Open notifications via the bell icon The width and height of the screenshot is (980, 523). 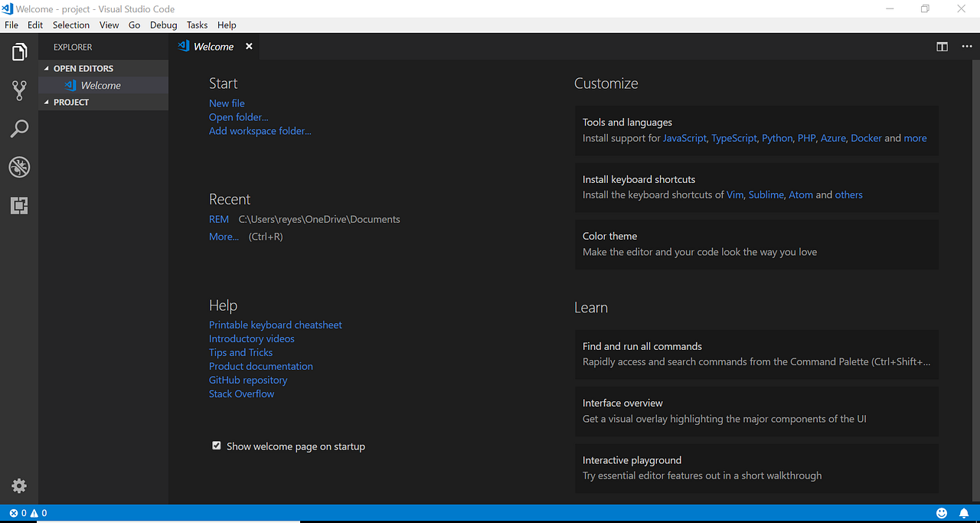coord(964,513)
